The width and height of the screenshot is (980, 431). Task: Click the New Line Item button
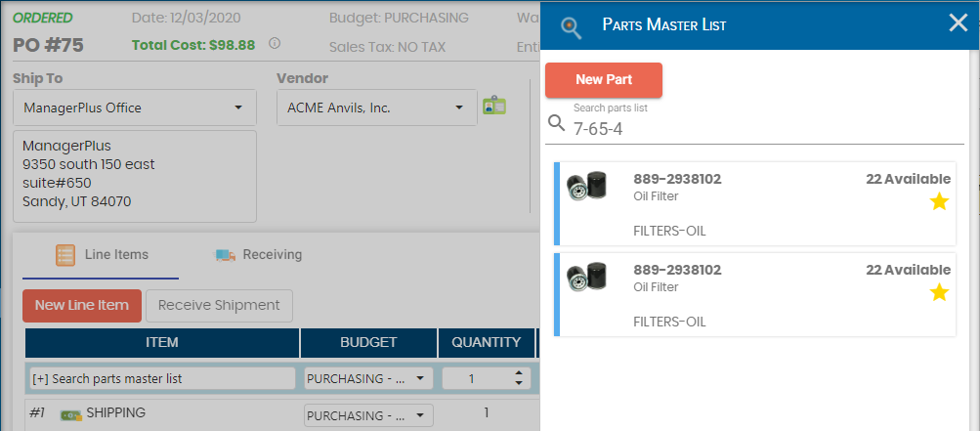pos(82,305)
